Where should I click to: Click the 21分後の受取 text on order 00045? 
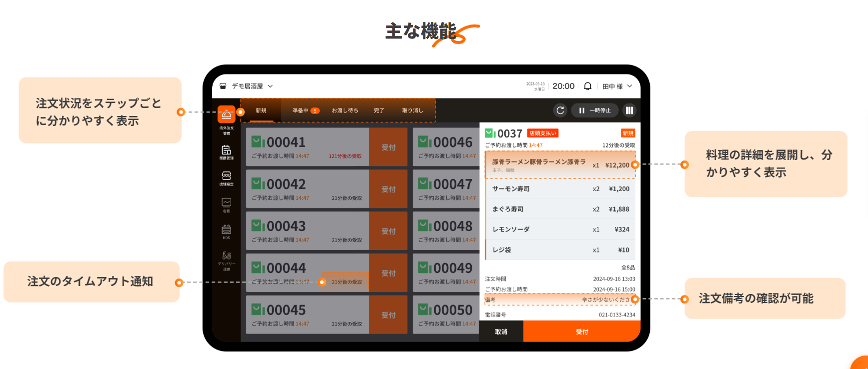tap(347, 324)
